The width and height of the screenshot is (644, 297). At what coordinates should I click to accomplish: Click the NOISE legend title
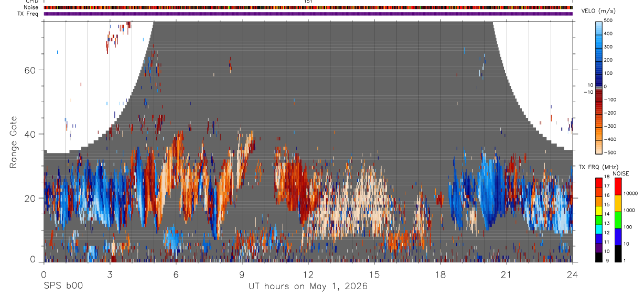point(620,173)
